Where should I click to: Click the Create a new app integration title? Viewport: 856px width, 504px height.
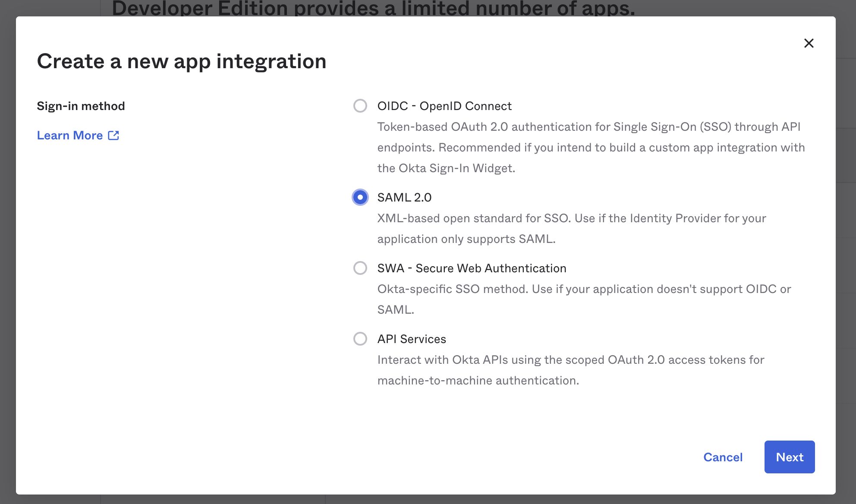pyautogui.click(x=182, y=61)
